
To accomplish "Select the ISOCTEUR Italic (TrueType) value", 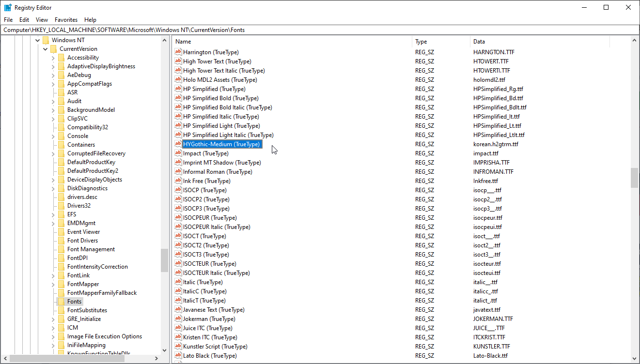I will click(x=216, y=273).
